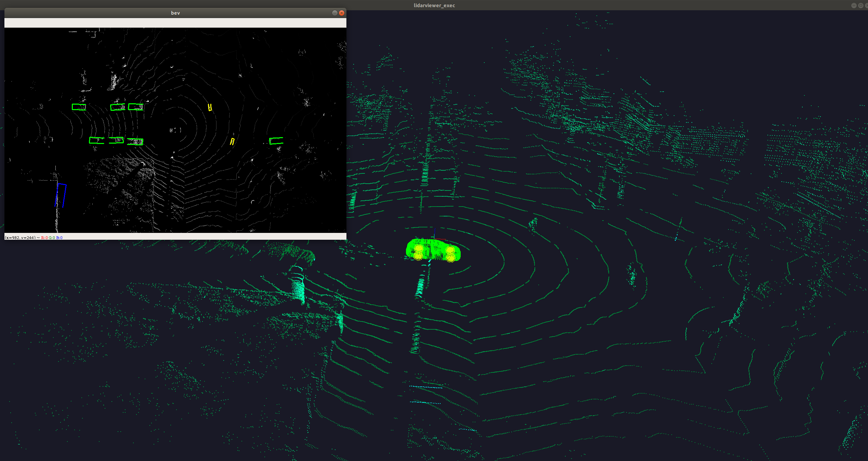Maximize the lidarviewer_exec window

(x=860, y=5)
